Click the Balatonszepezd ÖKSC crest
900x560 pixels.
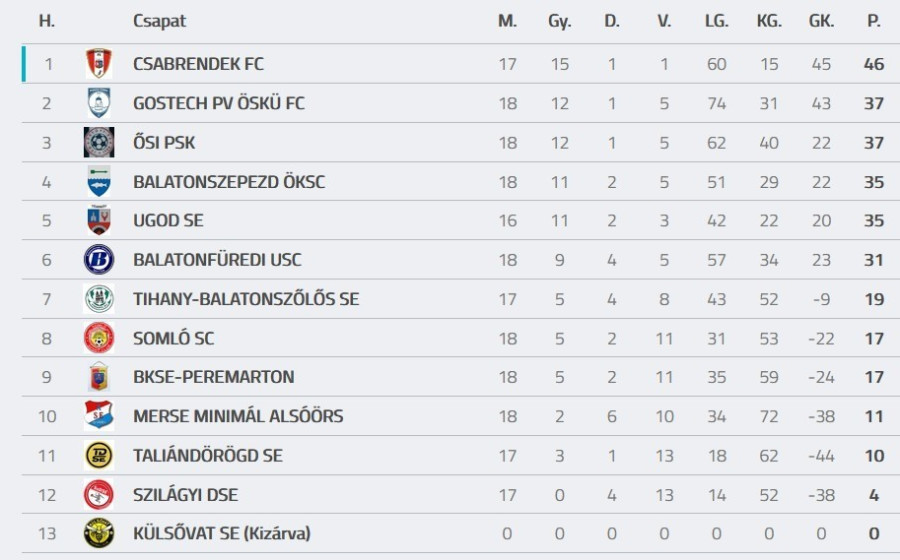[x=98, y=181]
